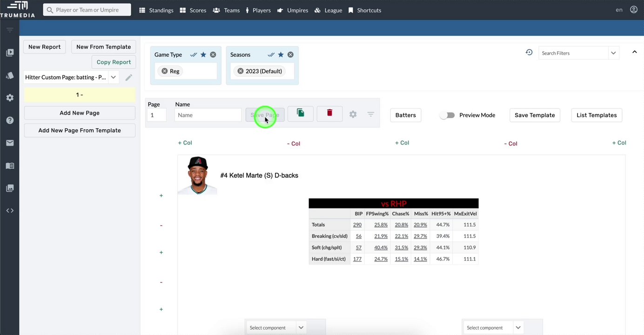Click the Add New Page button
The image size is (644, 335).
80,113
